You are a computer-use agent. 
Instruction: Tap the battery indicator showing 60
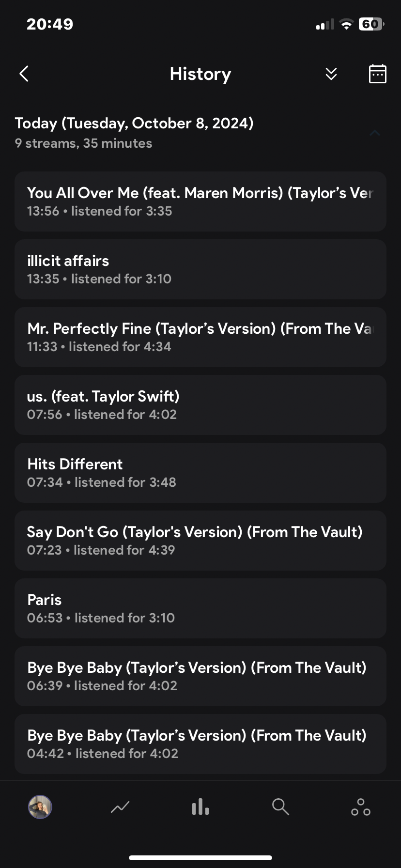(x=371, y=24)
